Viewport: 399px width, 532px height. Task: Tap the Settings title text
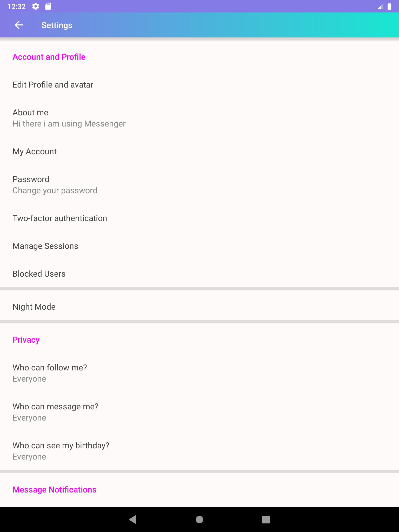click(57, 25)
